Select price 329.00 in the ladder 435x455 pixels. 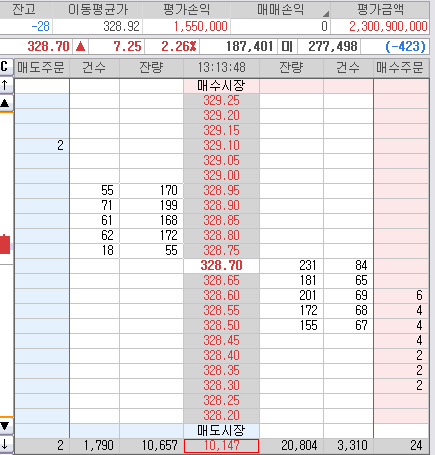coord(221,176)
